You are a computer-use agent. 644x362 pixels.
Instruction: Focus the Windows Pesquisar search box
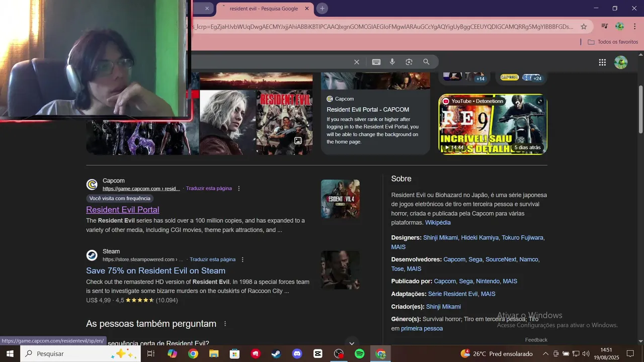(x=80, y=354)
